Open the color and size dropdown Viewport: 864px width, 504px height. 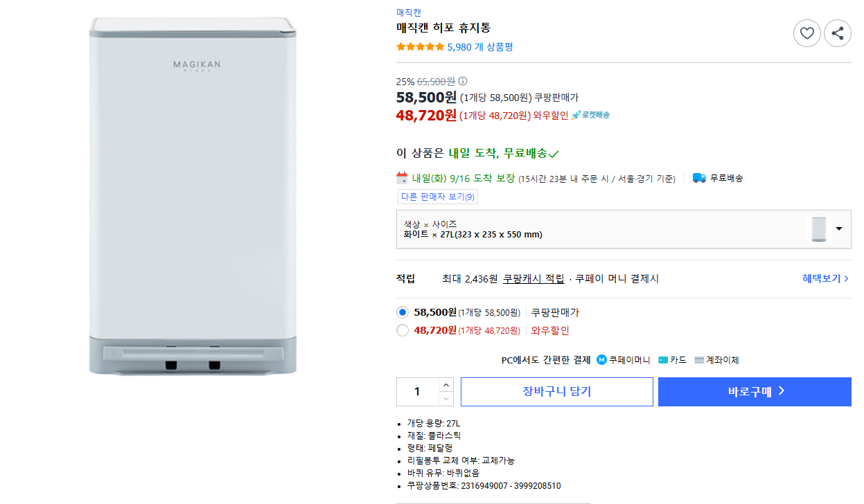click(838, 229)
